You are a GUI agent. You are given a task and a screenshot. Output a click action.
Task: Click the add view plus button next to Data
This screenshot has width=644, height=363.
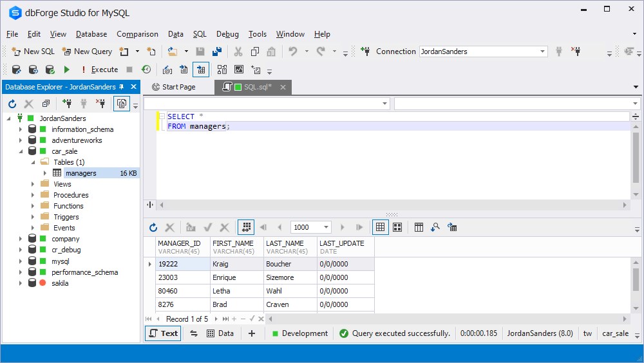[x=252, y=333]
